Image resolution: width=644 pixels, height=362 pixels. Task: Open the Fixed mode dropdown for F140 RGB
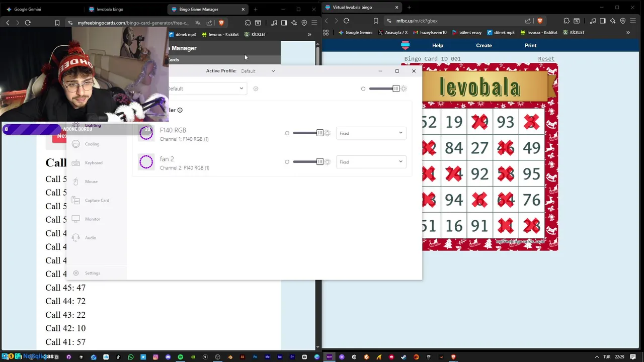[x=371, y=133]
